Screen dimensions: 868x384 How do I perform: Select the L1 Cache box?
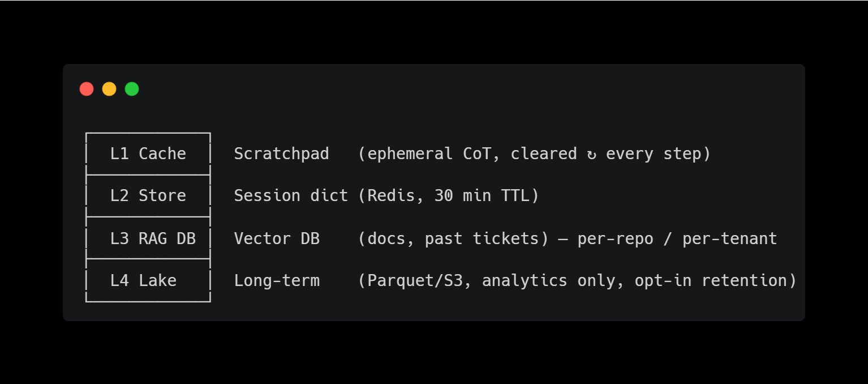[148, 154]
